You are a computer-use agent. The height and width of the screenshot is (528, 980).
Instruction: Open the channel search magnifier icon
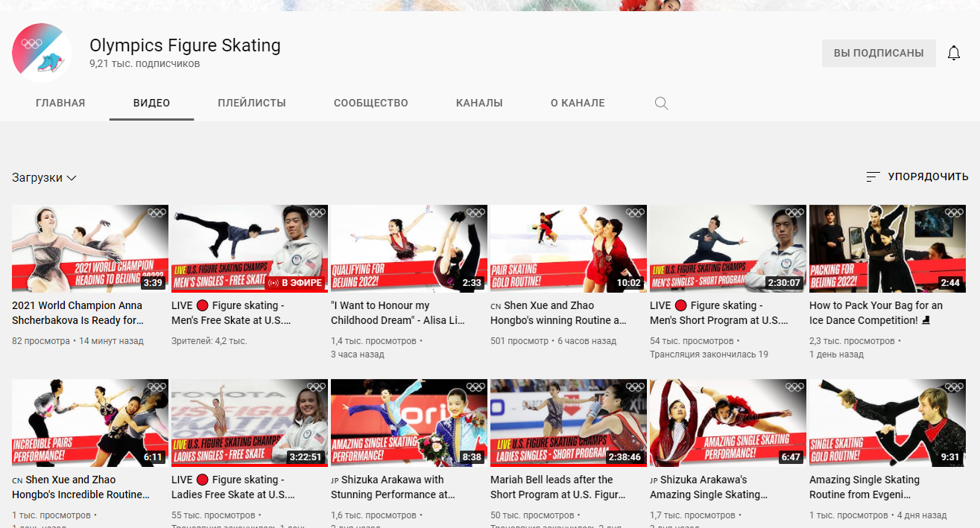point(661,104)
